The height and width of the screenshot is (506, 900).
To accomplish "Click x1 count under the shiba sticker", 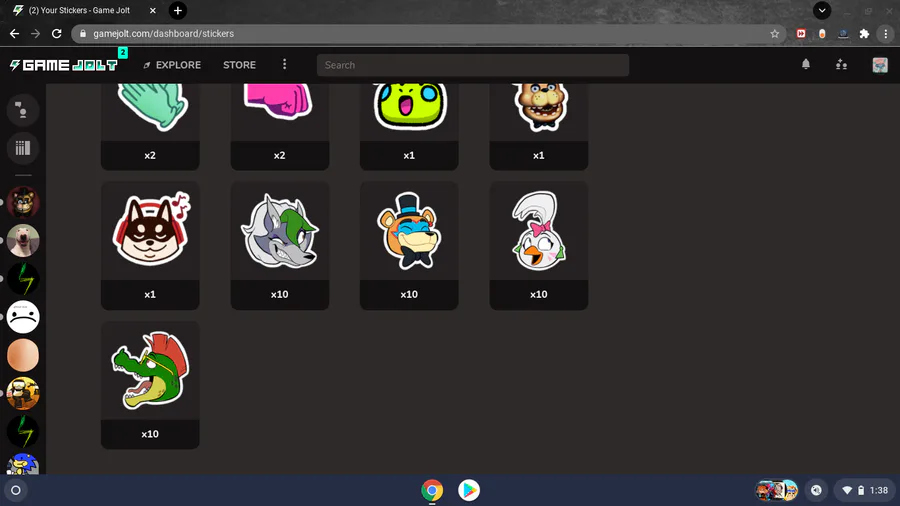I will click(150, 294).
